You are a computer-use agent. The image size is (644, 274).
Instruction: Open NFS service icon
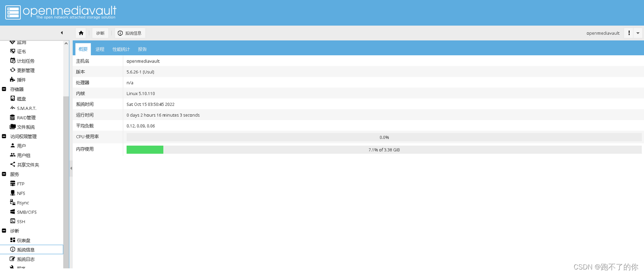click(x=12, y=193)
